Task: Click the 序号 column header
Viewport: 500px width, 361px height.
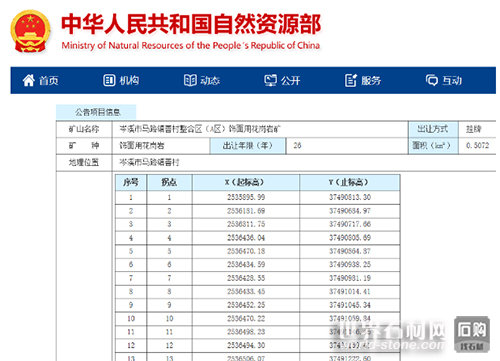Action: pyautogui.click(x=131, y=182)
